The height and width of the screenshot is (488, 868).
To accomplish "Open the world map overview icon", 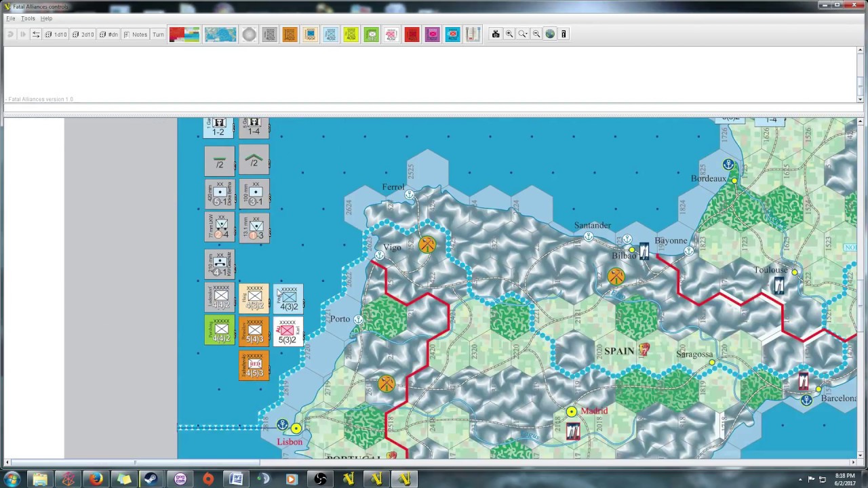I will pos(220,34).
